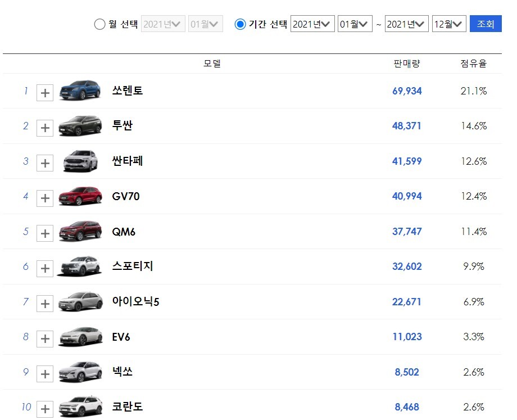Viewport: 517px width, 420px height.
Task: Open the QM6 model name
Action: click(124, 232)
